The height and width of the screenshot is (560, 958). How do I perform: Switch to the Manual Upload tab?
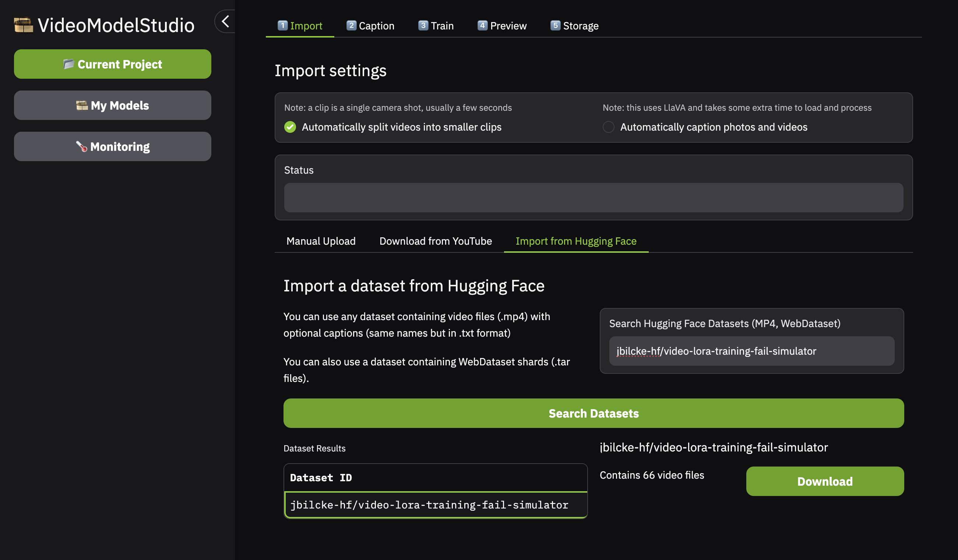click(x=321, y=241)
